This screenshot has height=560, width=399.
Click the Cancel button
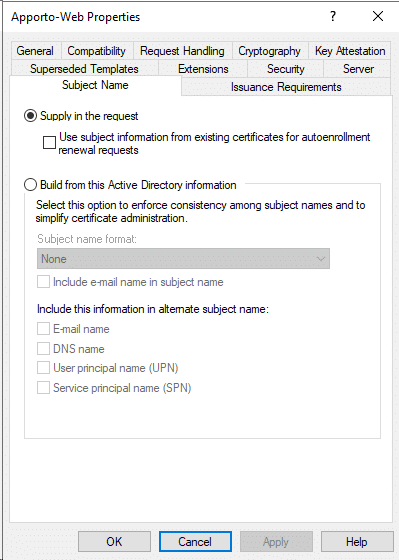point(195,541)
